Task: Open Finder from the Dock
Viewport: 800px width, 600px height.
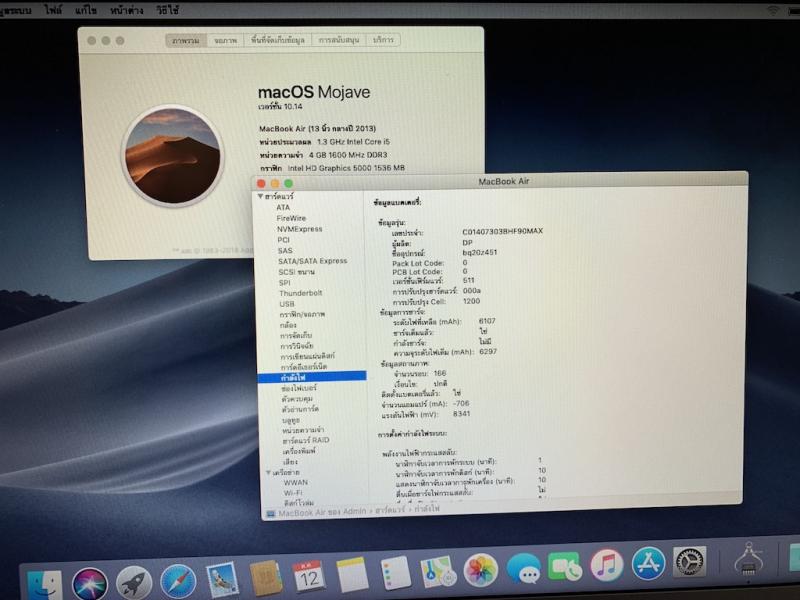Action: click(45, 585)
